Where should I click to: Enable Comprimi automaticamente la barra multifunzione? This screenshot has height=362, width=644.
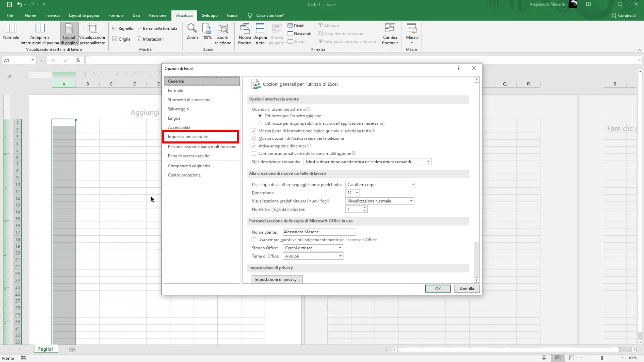pyautogui.click(x=254, y=154)
